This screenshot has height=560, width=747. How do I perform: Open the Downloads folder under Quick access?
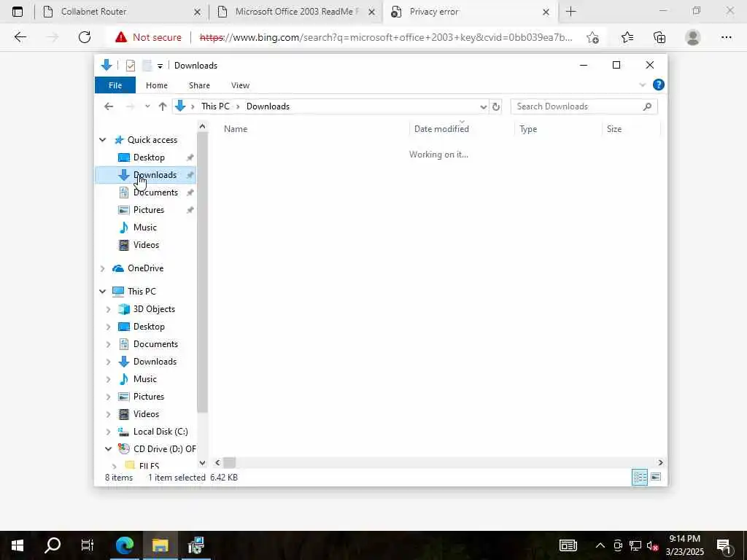pyautogui.click(x=155, y=175)
